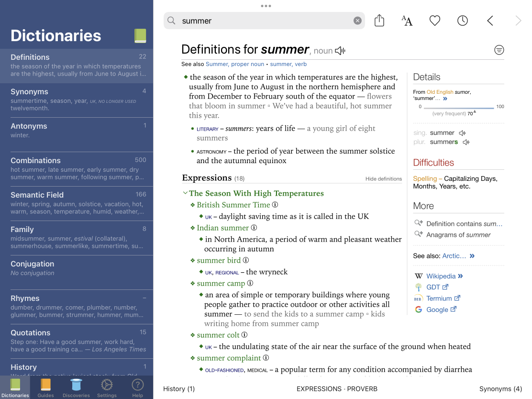Image resolution: width=532 pixels, height=399 pixels.
Task: Open Settings tab
Action: [x=107, y=388]
